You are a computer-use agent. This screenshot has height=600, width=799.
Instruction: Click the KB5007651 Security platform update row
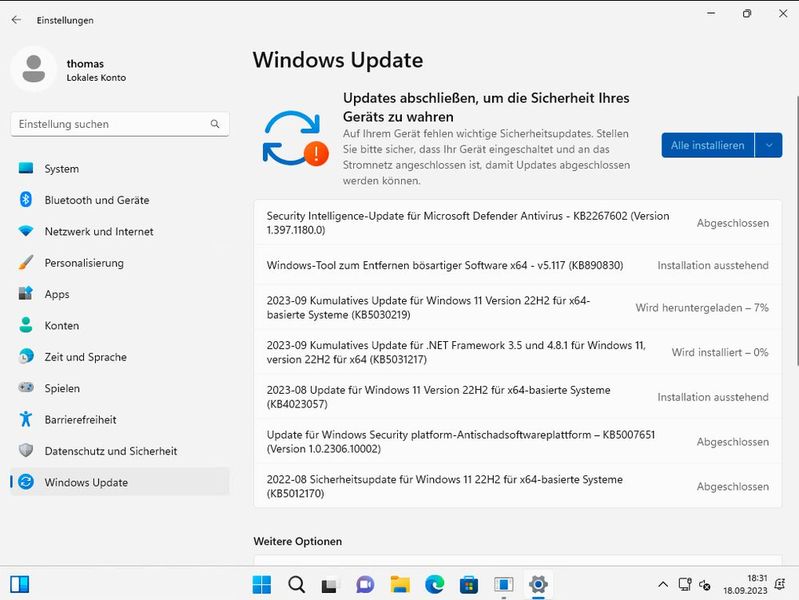[518, 441]
